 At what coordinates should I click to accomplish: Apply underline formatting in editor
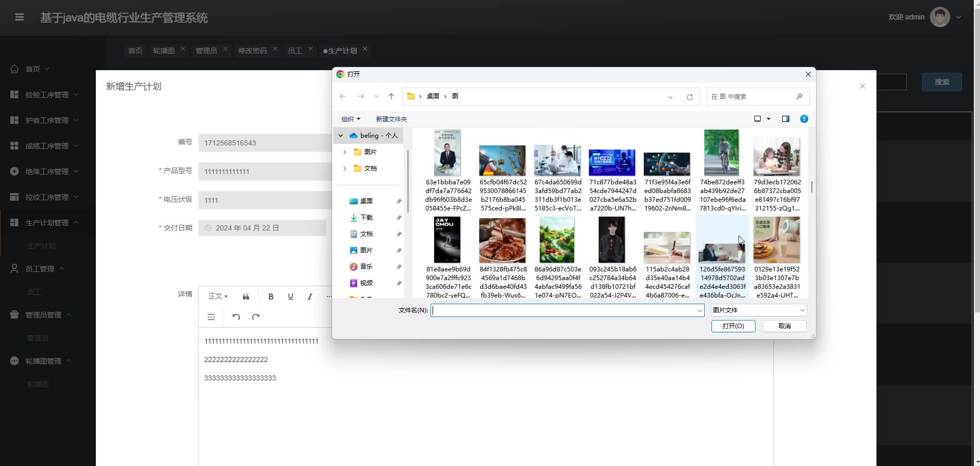point(291,296)
